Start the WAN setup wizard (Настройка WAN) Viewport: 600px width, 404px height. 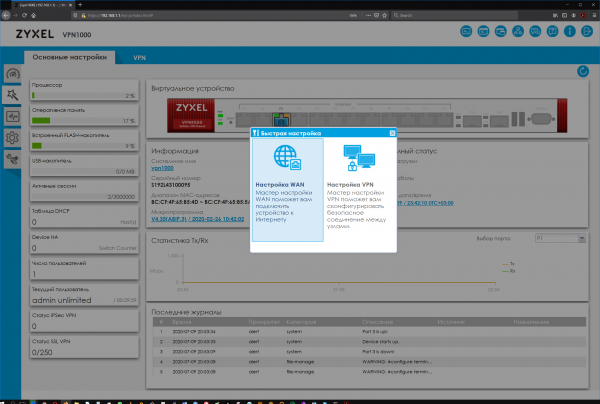coord(286,175)
